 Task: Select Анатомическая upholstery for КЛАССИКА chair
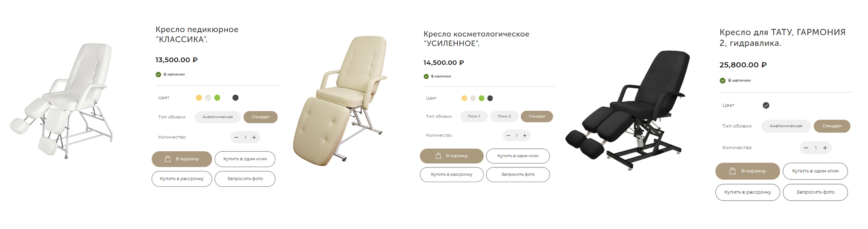[x=217, y=117]
